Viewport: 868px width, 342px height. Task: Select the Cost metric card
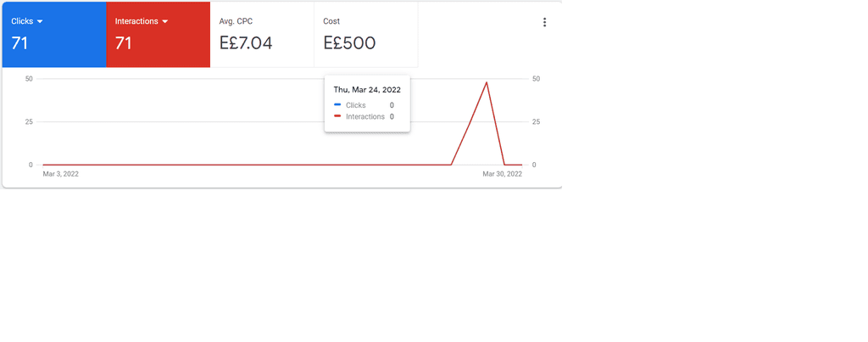(x=366, y=34)
